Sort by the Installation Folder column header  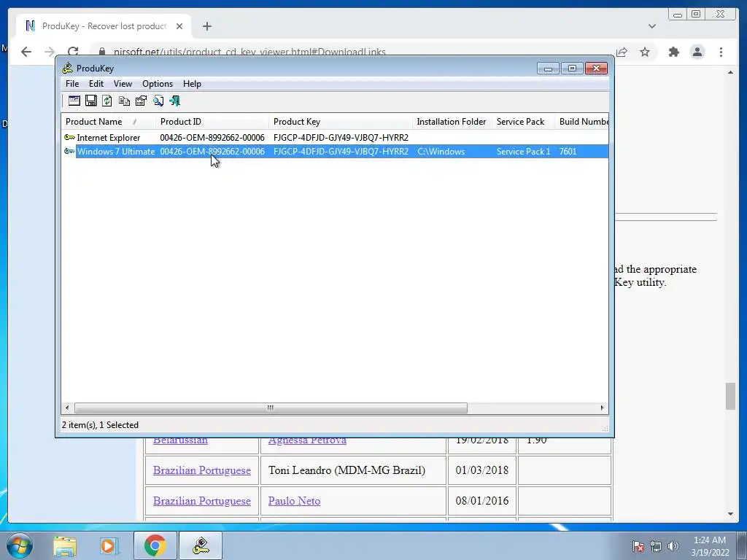click(x=452, y=122)
